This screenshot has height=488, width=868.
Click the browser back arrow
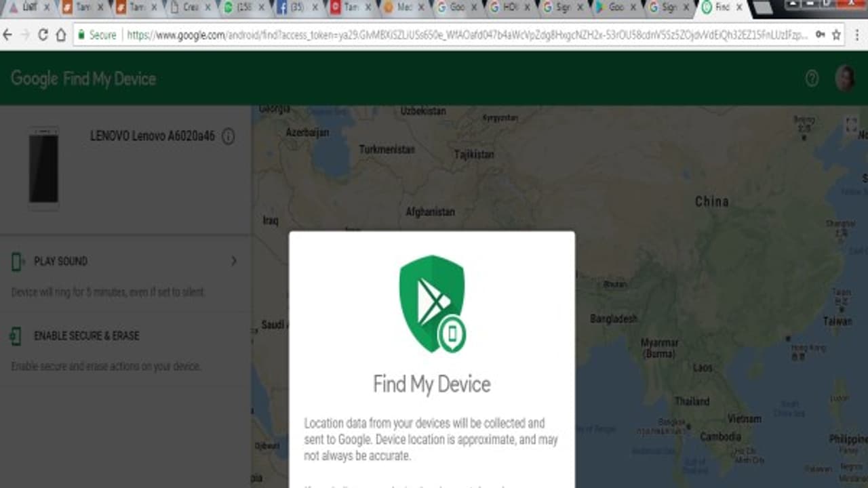[9, 35]
